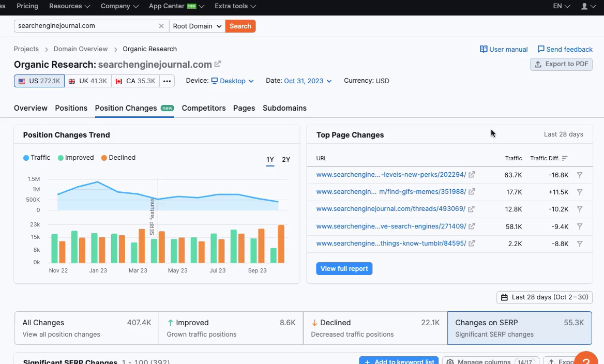This screenshot has width=604, height=364.
Task: Open external link for ve-search-engines URL
Action: click(472, 226)
